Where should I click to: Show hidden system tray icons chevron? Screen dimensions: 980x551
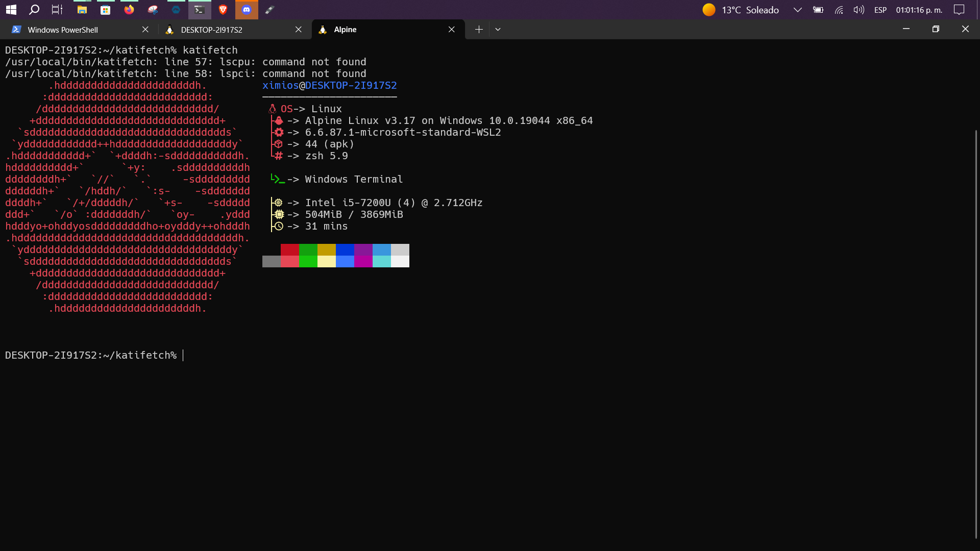[x=797, y=10]
